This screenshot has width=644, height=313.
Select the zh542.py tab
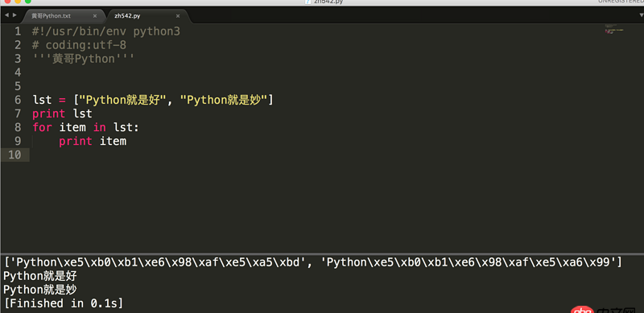(127, 16)
